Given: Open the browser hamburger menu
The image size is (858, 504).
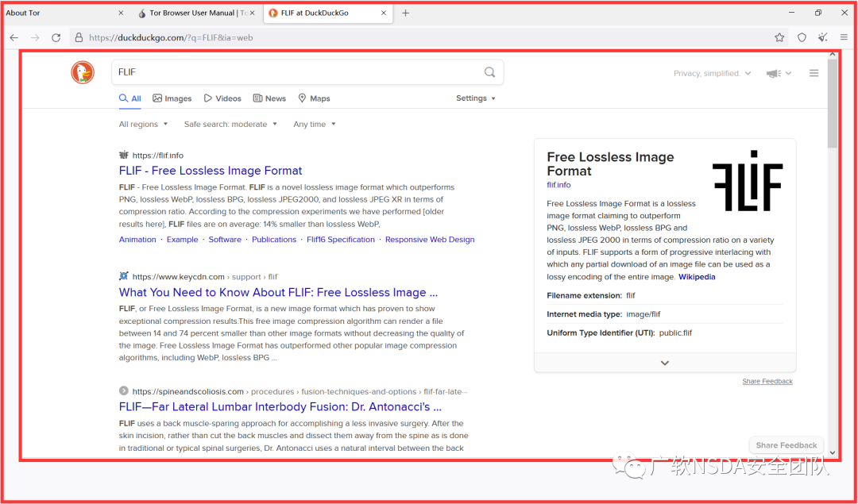Looking at the screenshot, I should [x=844, y=38].
